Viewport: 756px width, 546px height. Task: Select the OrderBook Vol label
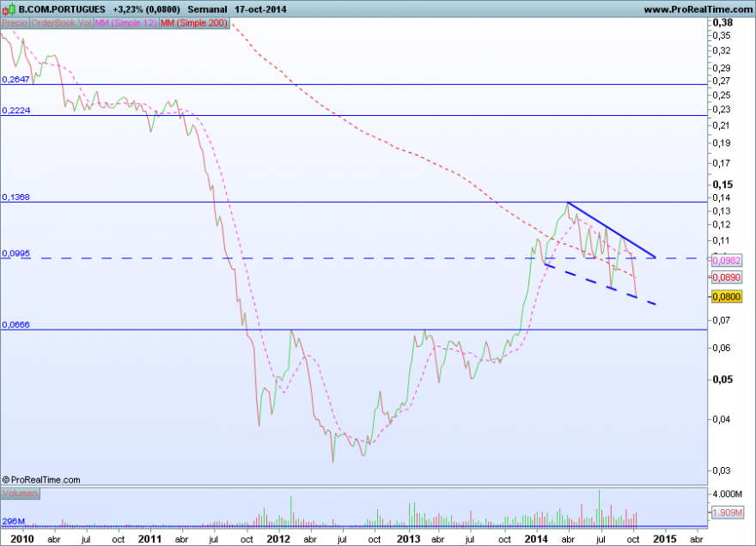pyautogui.click(x=61, y=23)
